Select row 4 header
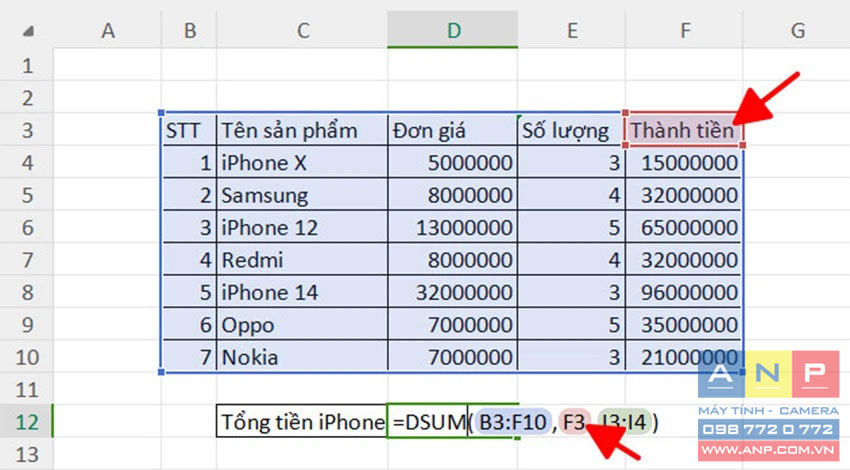This screenshot has width=850, height=470. tap(27, 163)
